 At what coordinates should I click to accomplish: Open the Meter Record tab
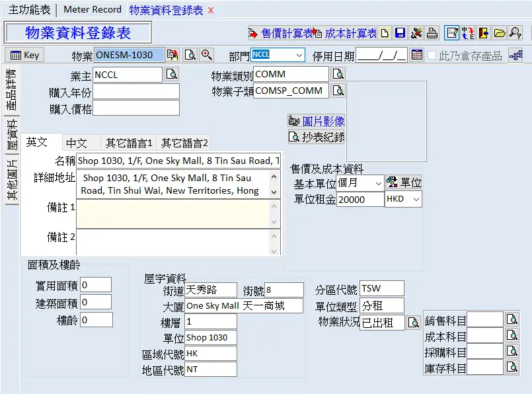(x=92, y=10)
